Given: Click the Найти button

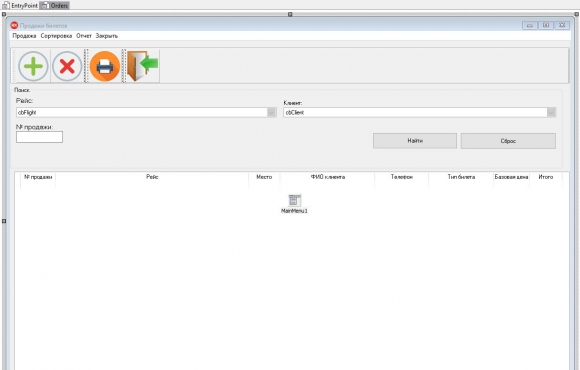Looking at the screenshot, I should point(415,141).
